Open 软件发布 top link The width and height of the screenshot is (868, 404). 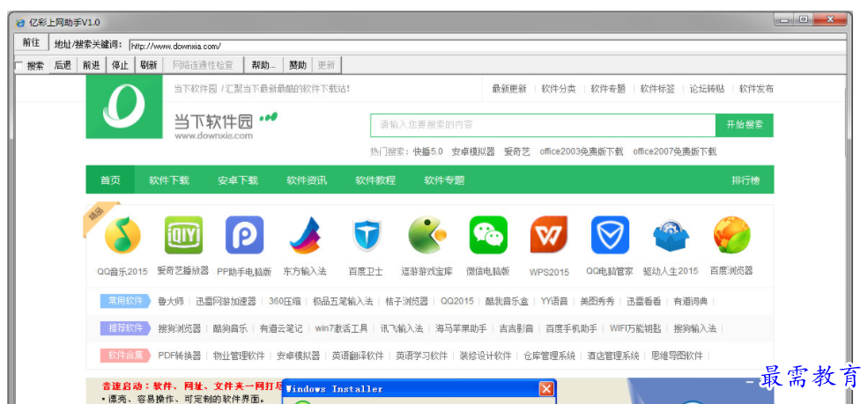pos(757,88)
